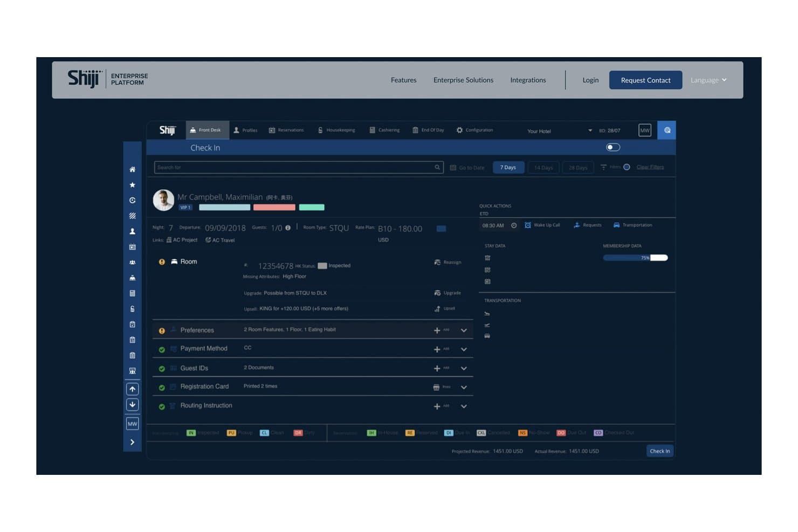Open Wake Up Call quick action
The width and height of the screenshot is (798, 532).
coord(542,225)
